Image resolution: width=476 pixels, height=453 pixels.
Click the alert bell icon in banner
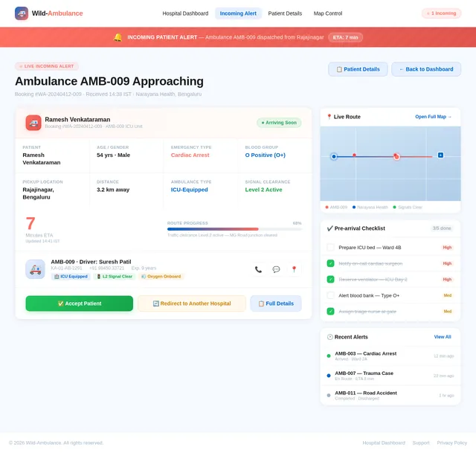pos(118,37)
